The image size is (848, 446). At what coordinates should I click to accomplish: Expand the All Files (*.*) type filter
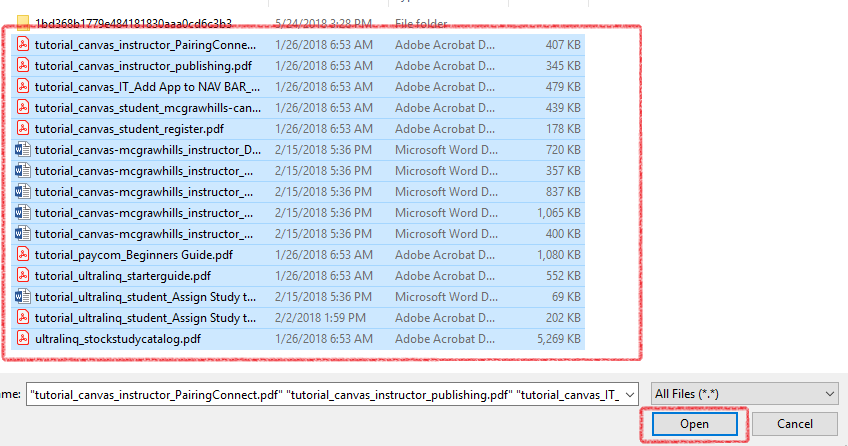tap(745, 394)
